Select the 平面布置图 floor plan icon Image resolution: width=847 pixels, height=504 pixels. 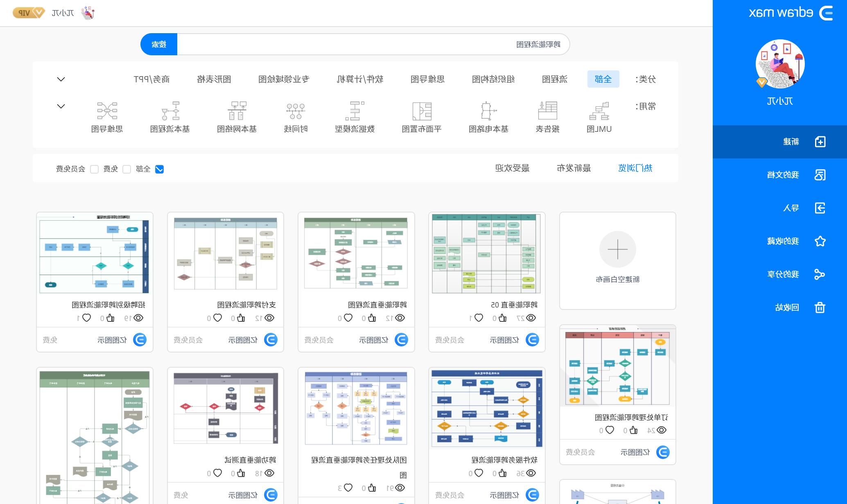(422, 111)
